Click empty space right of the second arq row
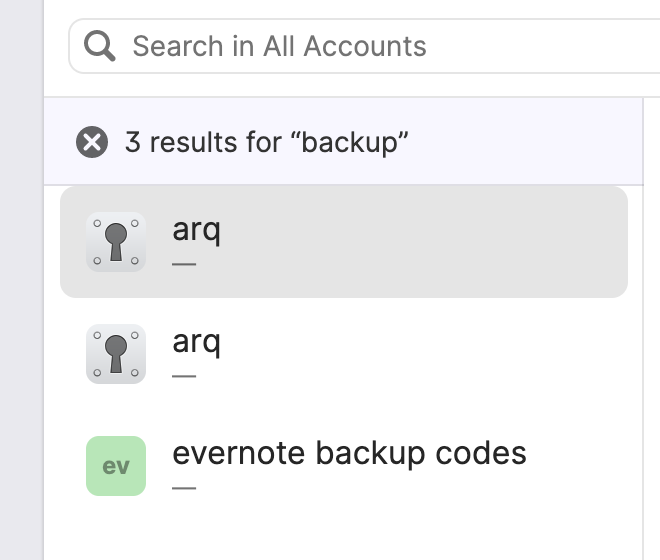Viewport: 660px width, 560px height. coord(450,354)
